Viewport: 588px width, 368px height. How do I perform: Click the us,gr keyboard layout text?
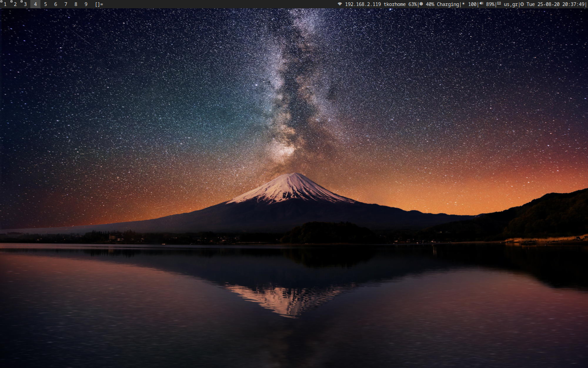click(511, 4)
